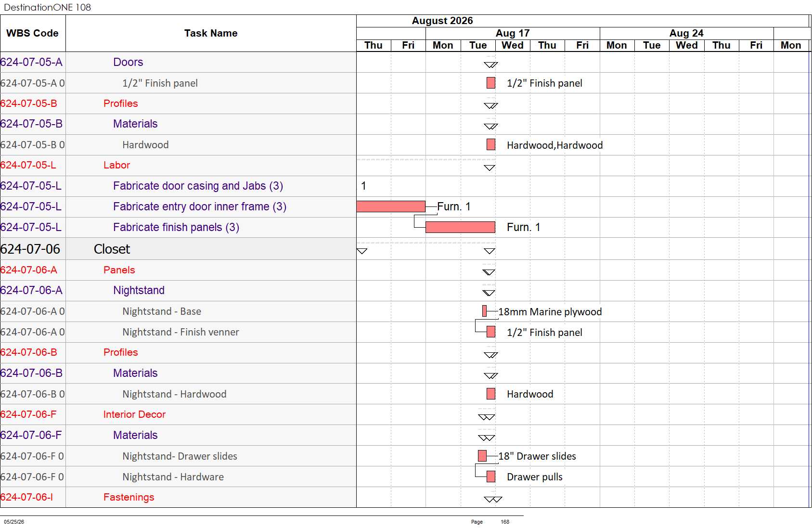
Task: Select the Aug 17 week header
Action: [513, 33]
